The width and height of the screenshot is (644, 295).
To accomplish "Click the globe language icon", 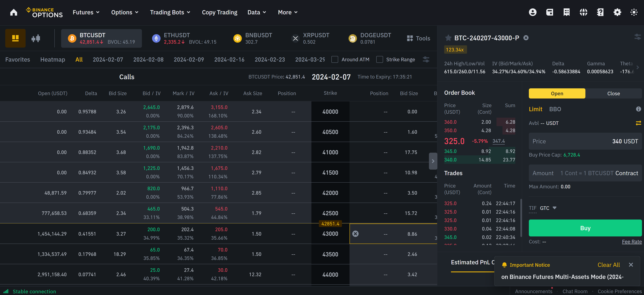I will [583, 12].
